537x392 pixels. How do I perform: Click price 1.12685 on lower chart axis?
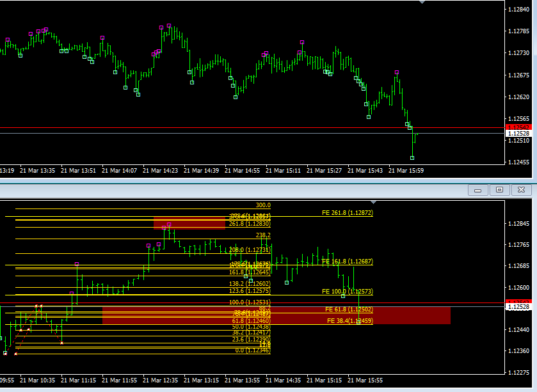tap(518, 266)
